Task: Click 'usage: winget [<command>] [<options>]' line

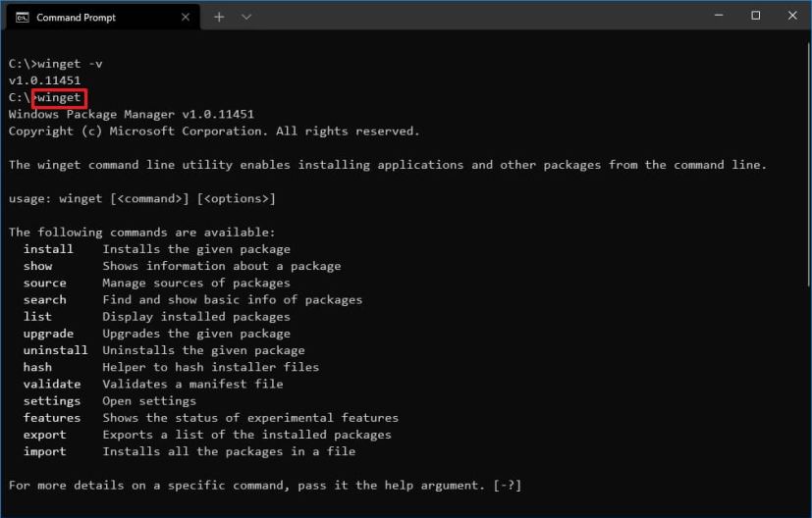Action: tap(142, 199)
